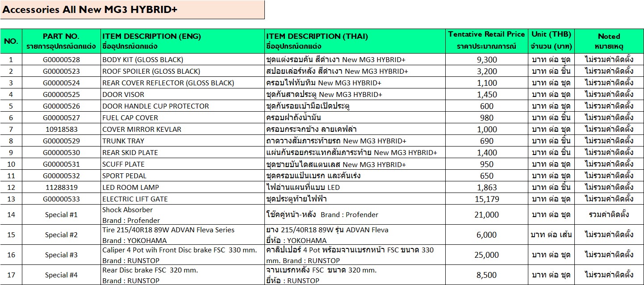
Task: Select the row number 17 cell
Action: [x=11, y=275]
